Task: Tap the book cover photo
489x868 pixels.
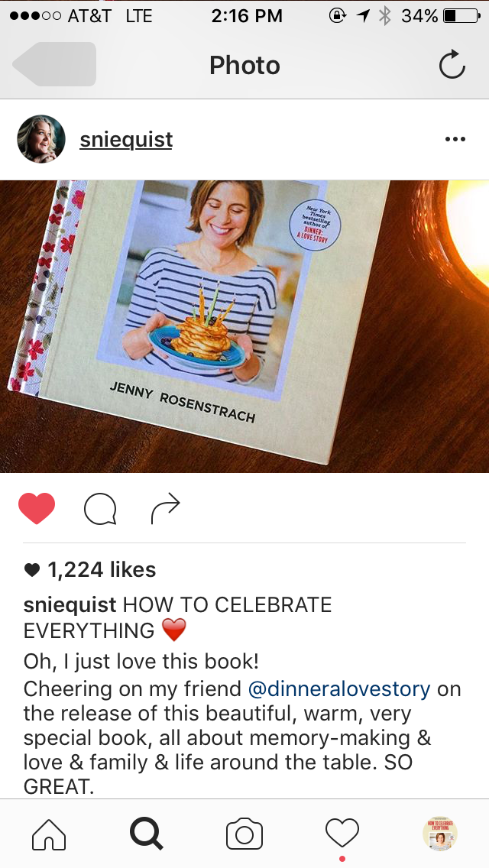Action: click(x=244, y=326)
